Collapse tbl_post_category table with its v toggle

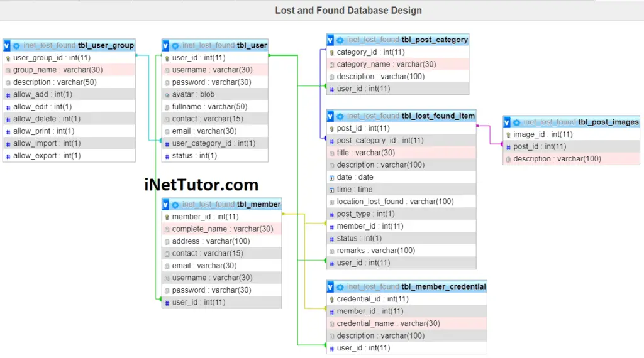tap(330, 40)
